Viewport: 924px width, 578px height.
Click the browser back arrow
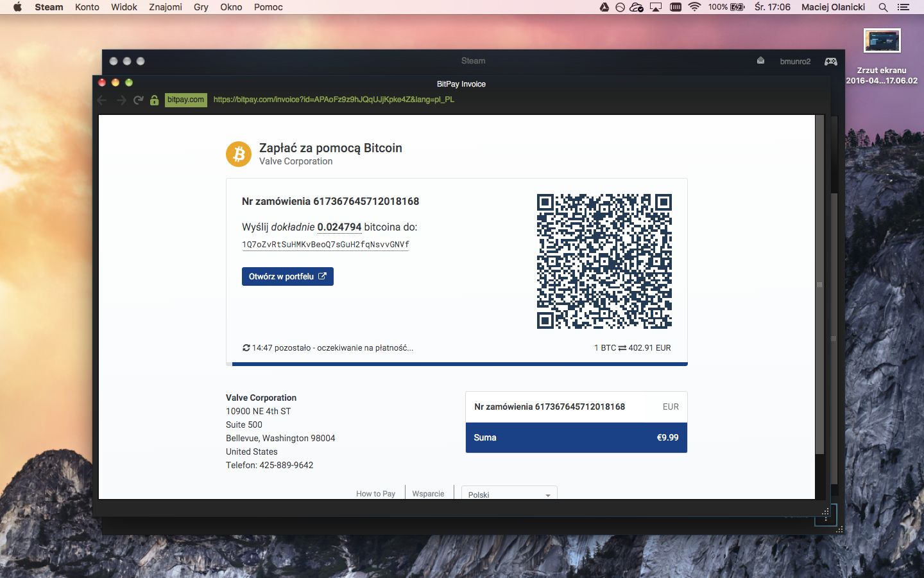[x=102, y=100]
